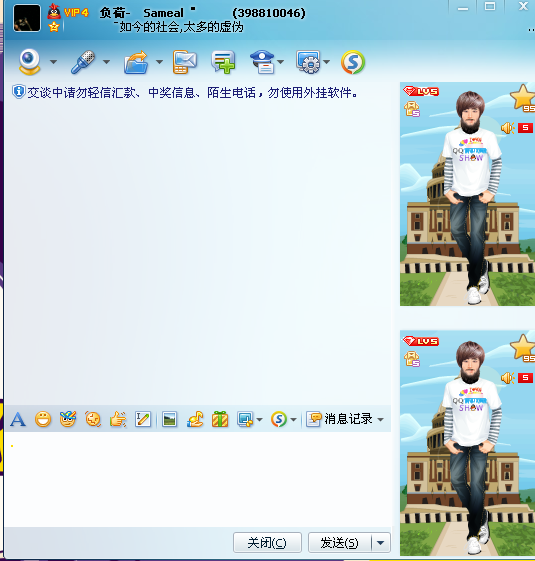Send message with 发送(S) button
The height and width of the screenshot is (561, 535).
340,543
